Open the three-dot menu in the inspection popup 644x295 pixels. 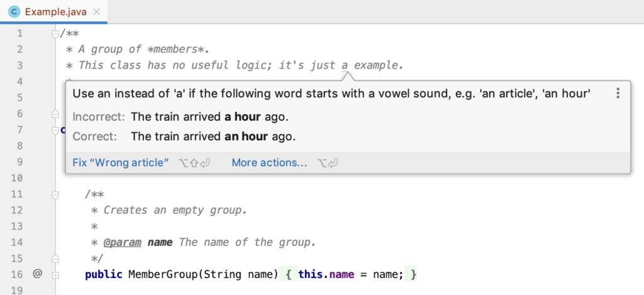tap(618, 94)
